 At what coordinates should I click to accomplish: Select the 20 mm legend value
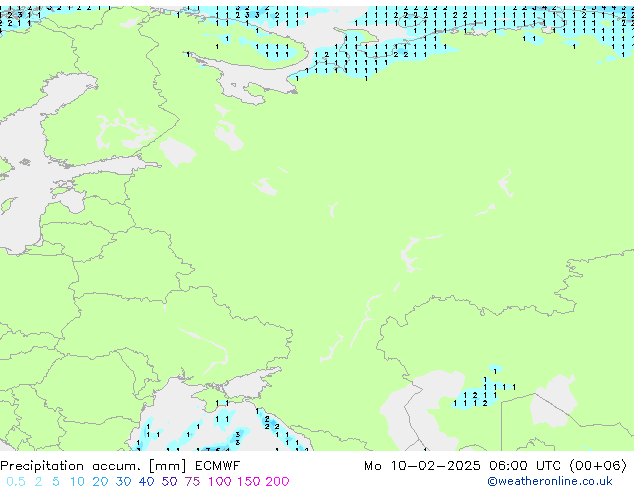tap(100, 482)
